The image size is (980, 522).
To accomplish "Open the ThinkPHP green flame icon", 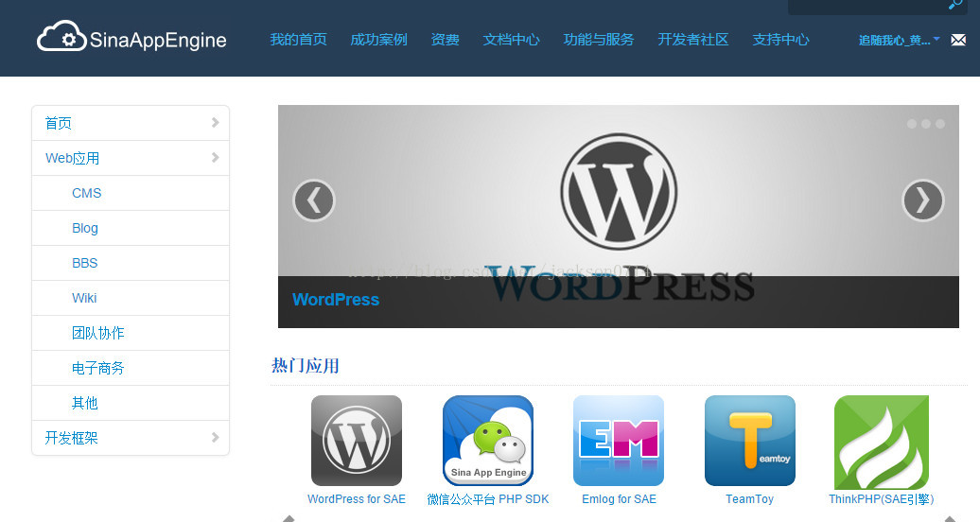I will 882,442.
